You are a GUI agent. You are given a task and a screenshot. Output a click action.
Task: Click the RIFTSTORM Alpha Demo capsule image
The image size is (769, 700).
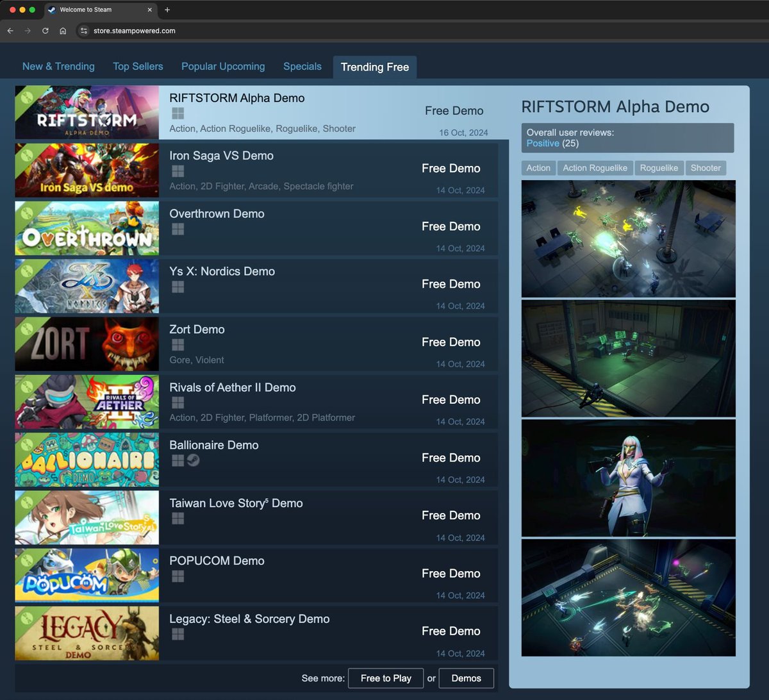(x=87, y=113)
